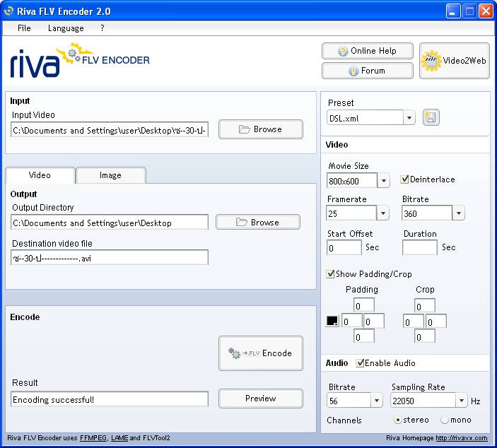Open the question mark help menu
497x448 pixels.
click(x=102, y=28)
